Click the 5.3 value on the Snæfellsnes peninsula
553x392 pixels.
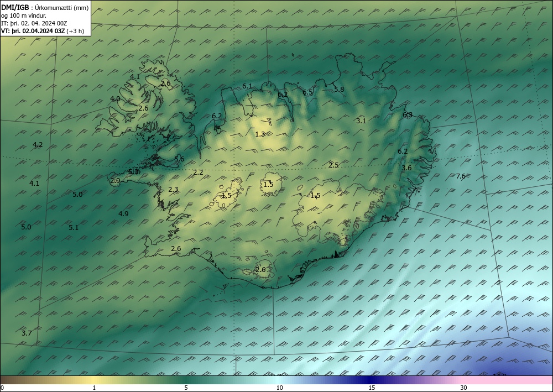pos(133,172)
